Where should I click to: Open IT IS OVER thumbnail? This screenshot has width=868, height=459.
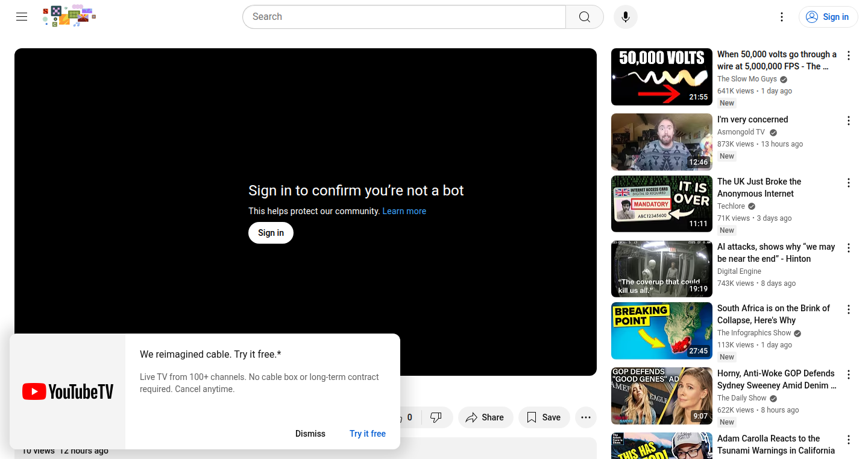coord(662,204)
